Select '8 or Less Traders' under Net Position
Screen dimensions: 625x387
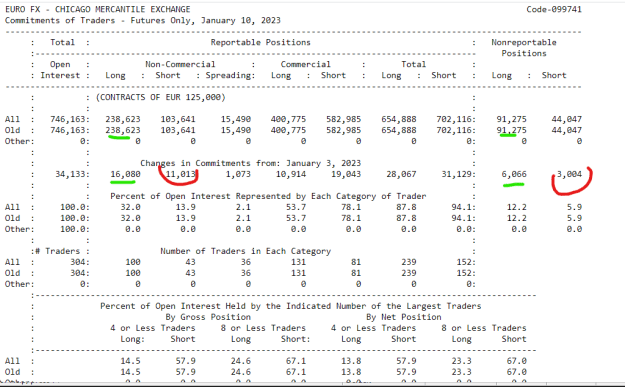[x=483, y=328]
